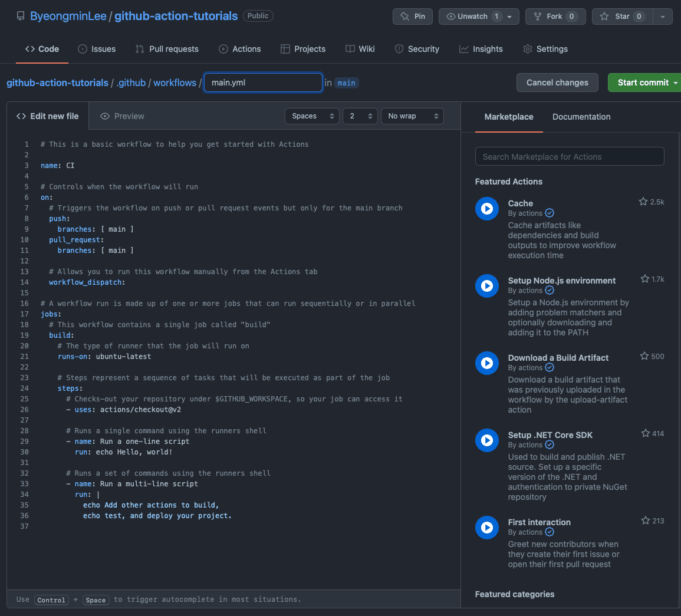Image resolution: width=681 pixels, height=616 pixels.
Task: Click code line 'uses: actions/checkout@v2'
Action: point(123,409)
